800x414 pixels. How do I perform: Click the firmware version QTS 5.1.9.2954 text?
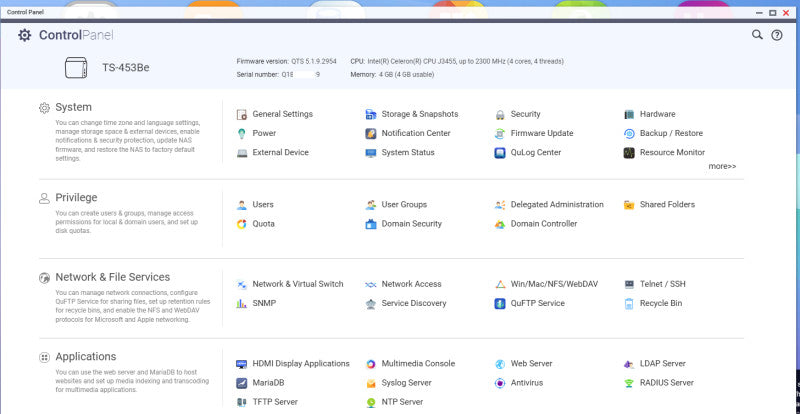(286, 61)
